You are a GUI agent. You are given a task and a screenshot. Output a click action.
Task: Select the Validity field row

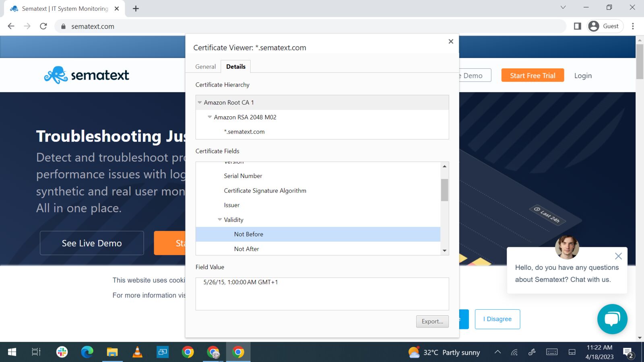tap(318, 220)
